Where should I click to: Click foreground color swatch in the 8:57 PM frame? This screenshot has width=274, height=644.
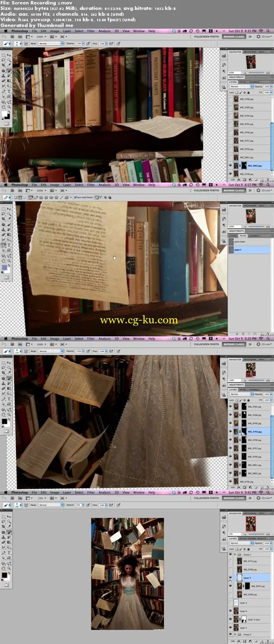(x=5, y=267)
